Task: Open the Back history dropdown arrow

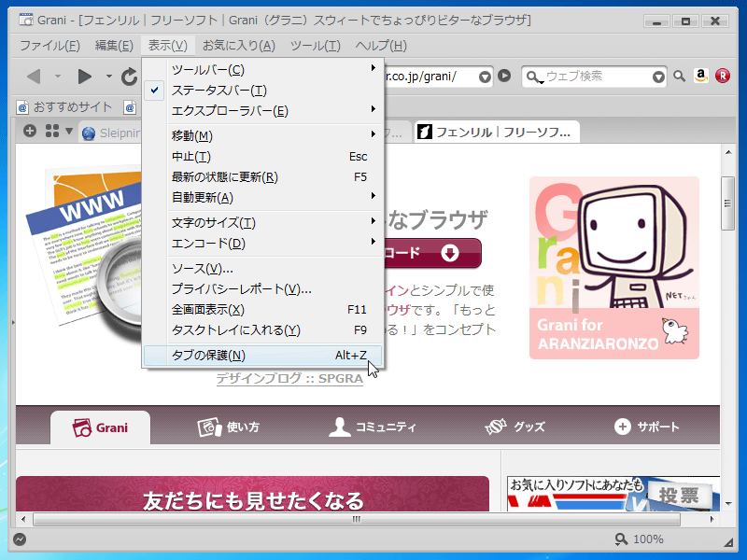Action: pos(58,77)
